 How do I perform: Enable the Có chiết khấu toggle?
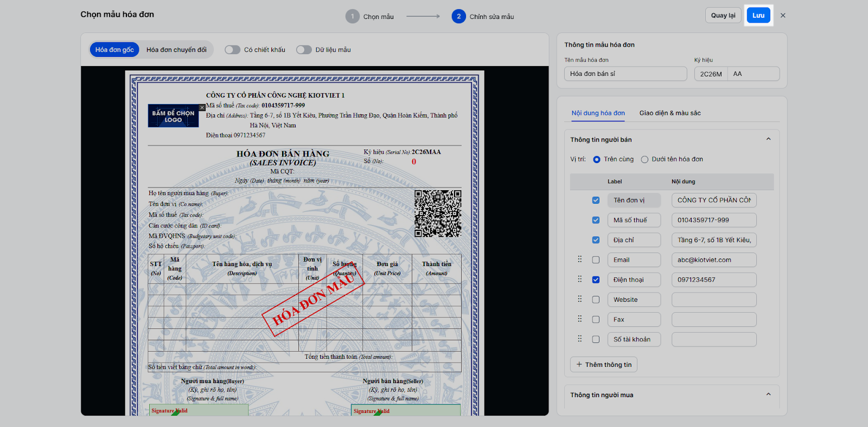[233, 50]
